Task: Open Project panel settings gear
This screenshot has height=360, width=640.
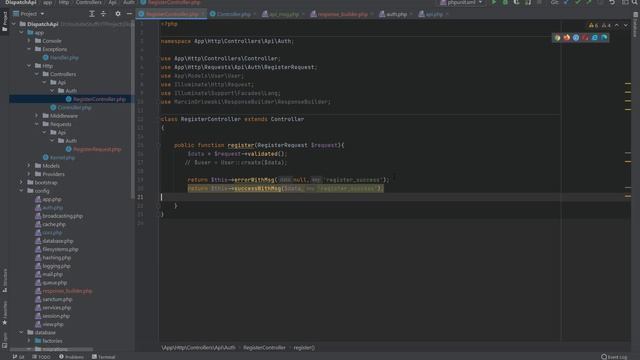Action: click(118, 14)
